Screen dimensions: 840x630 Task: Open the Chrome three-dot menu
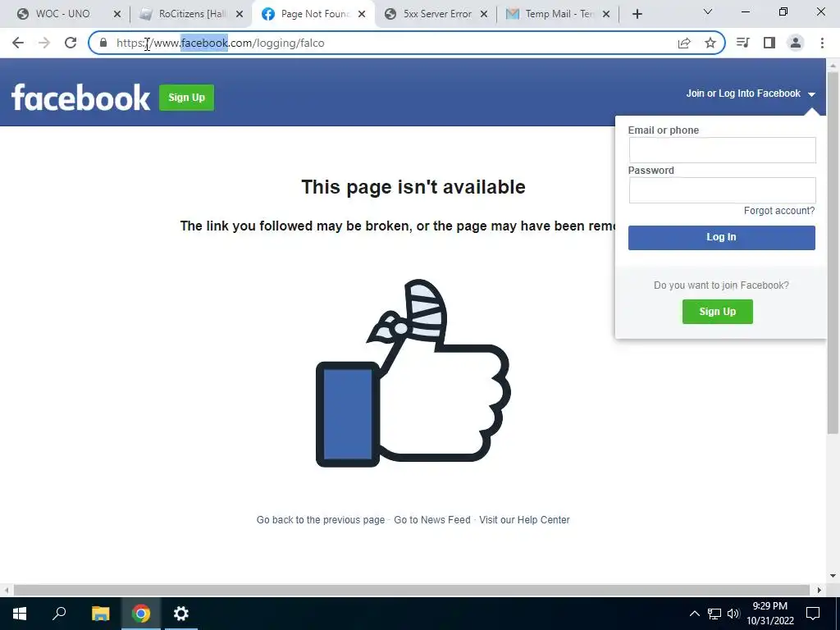(822, 43)
